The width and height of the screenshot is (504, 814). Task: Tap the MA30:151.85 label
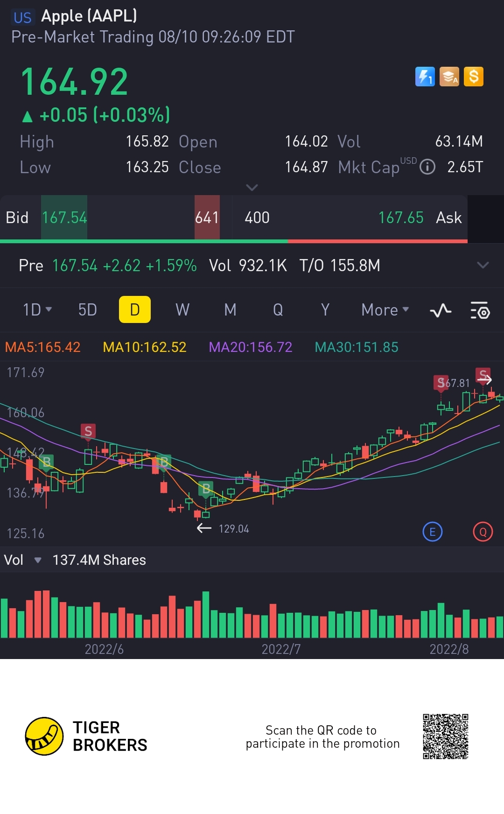(x=357, y=347)
